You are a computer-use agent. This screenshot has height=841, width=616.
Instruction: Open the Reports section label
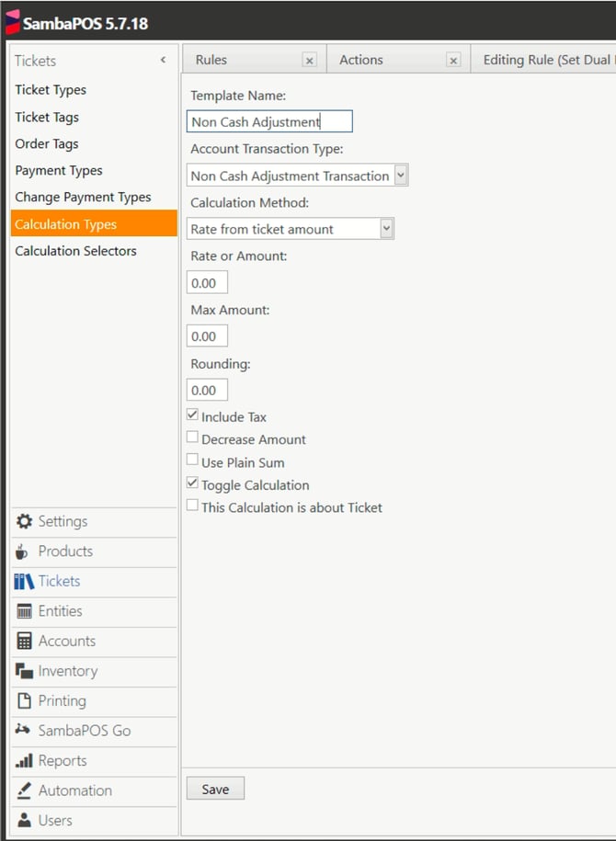point(63,760)
